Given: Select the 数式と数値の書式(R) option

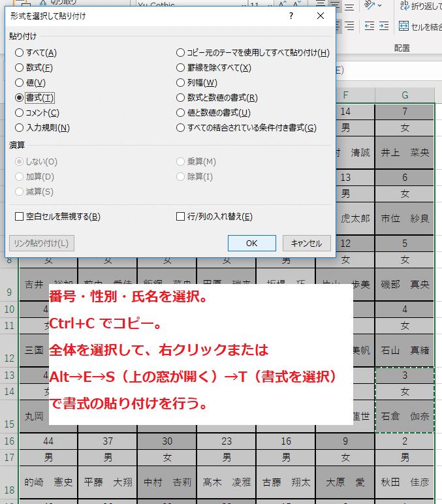Looking at the screenshot, I should coord(217,98).
